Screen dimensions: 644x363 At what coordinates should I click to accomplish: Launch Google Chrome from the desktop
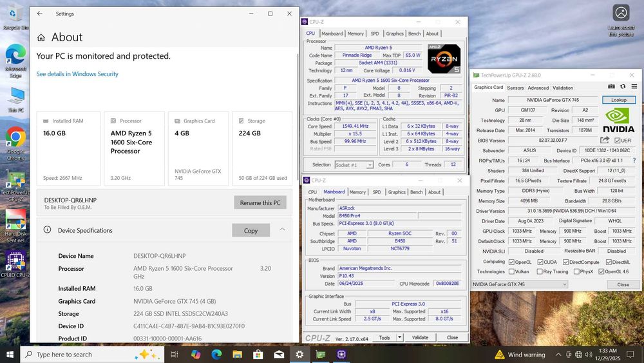(x=15, y=143)
